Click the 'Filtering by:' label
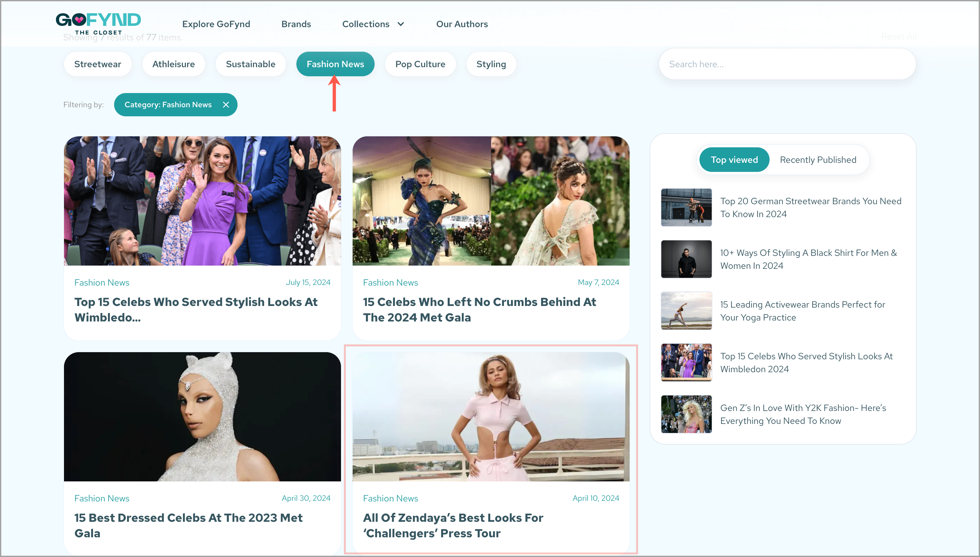 tap(83, 104)
